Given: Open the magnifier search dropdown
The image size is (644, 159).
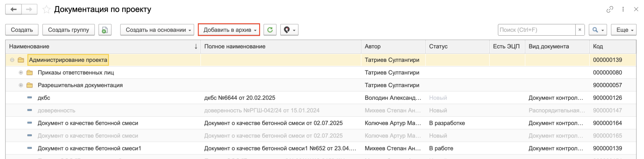Looking at the screenshot, I should click(598, 30).
